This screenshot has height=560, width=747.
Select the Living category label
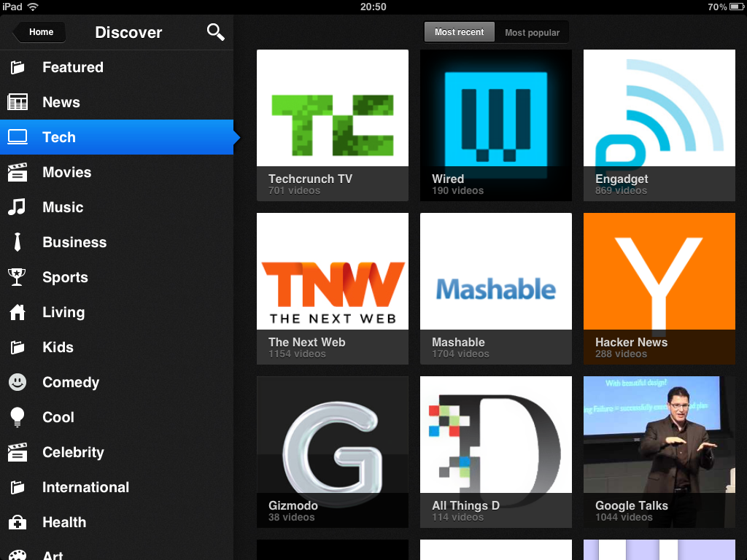tap(63, 312)
